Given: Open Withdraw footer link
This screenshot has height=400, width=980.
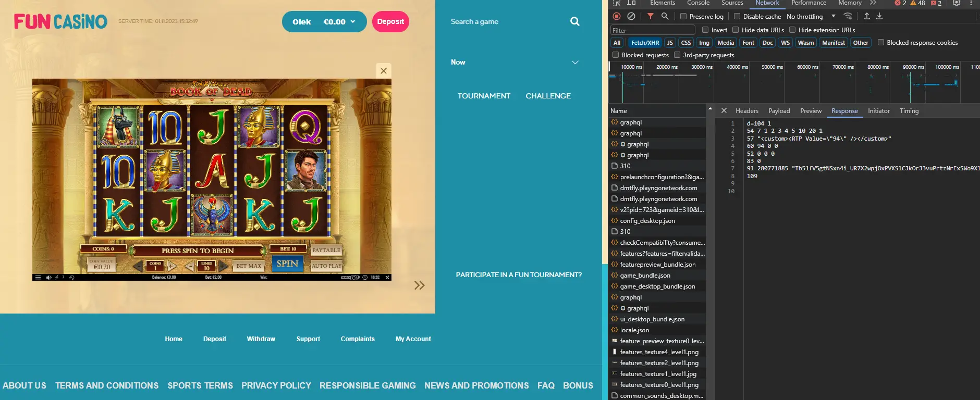Looking at the screenshot, I should [261, 339].
